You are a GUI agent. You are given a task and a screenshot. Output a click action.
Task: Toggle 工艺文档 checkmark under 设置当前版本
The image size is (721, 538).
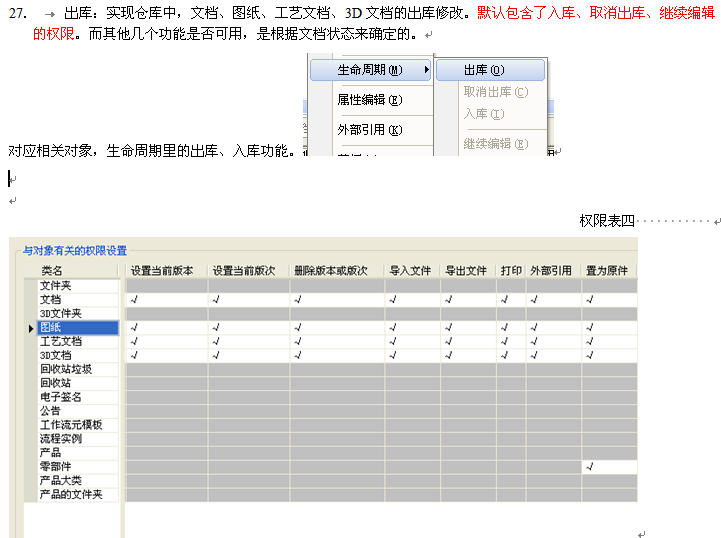coord(165,341)
